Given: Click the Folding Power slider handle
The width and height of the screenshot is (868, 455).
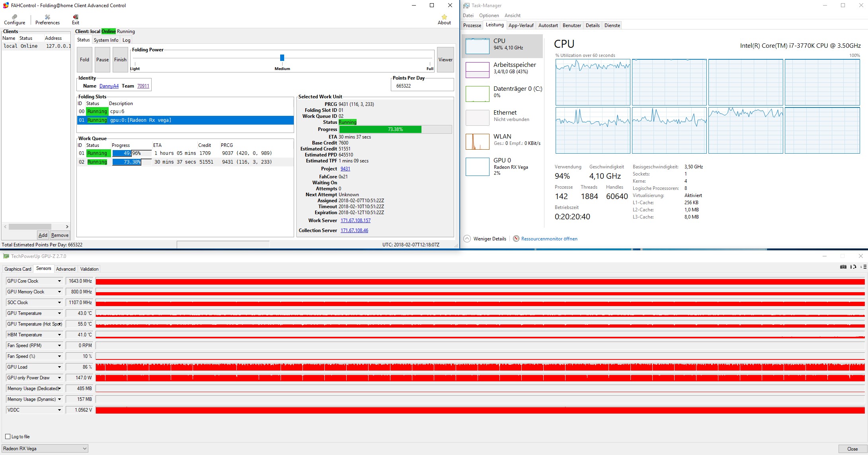Looking at the screenshot, I should (282, 58).
